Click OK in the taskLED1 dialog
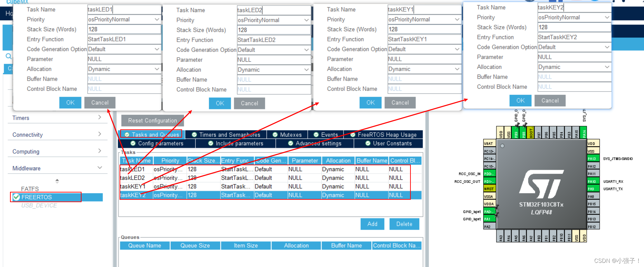This screenshot has width=644, height=267. point(70,103)
